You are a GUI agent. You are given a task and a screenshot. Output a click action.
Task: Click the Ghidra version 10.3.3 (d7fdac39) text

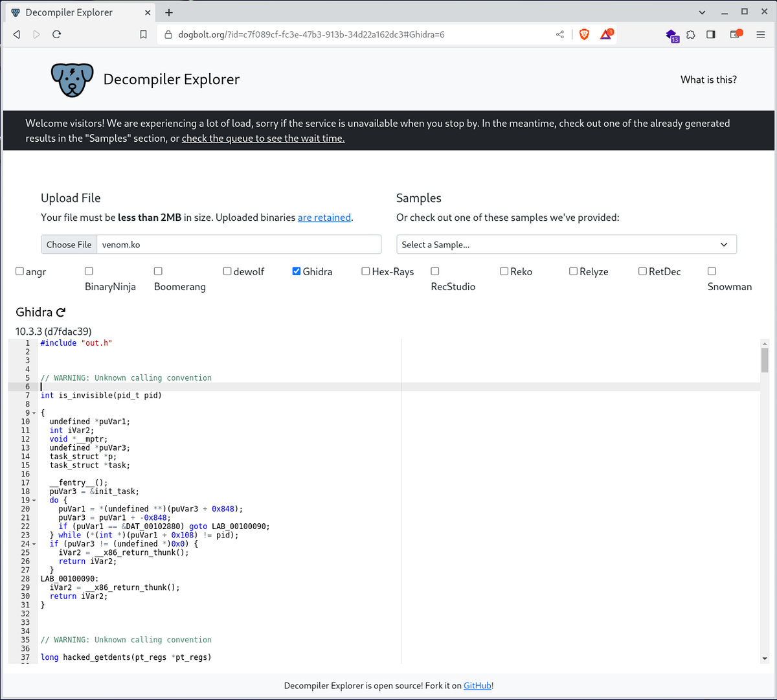[54, 331]
